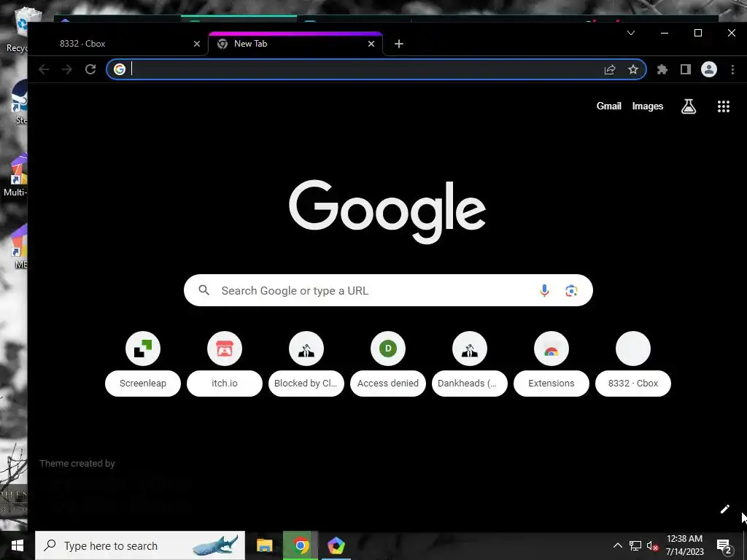The width and height of the screenshot is (747, 560).
Task: Open the 8332 · Cbox shortcut tile
Action: [x=633, y=364]
